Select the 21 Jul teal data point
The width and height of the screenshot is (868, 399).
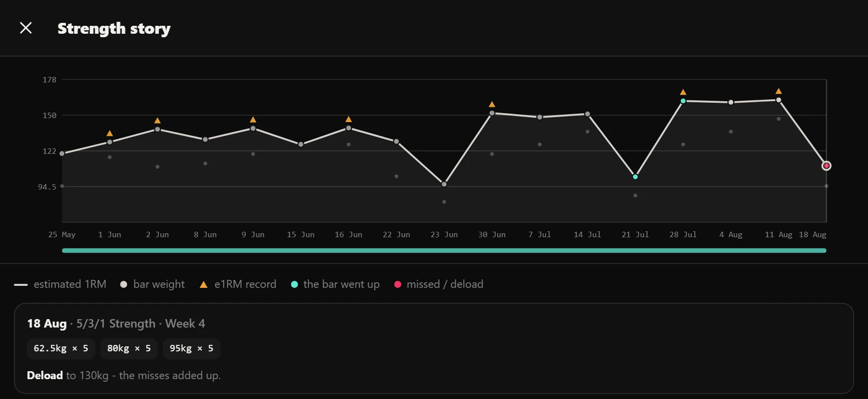click(635, 177)
